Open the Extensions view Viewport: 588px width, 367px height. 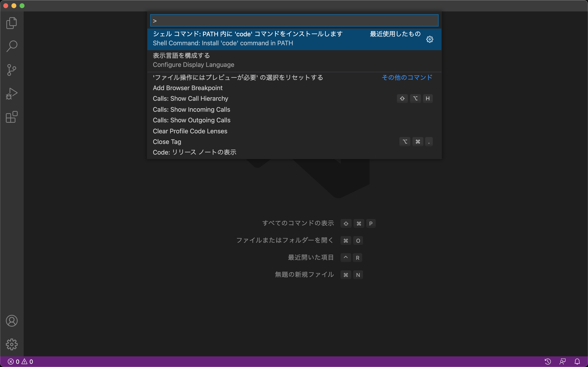tap(11, 117)
